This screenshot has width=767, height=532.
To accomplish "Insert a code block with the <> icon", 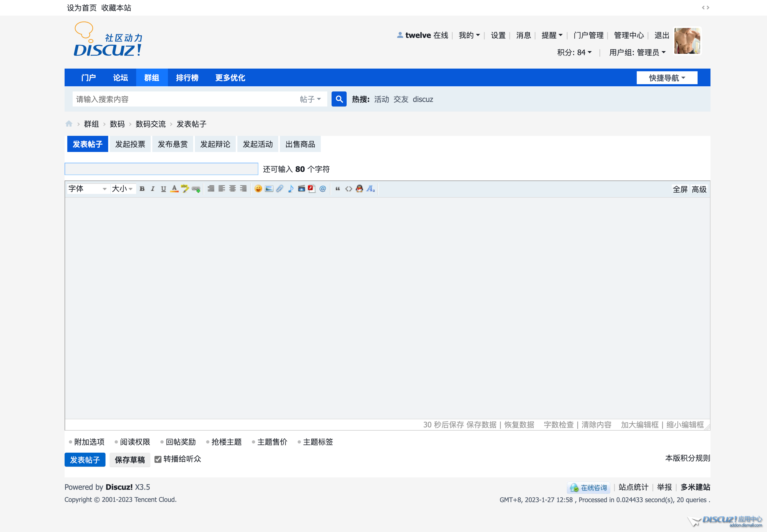I will (349, 189).
